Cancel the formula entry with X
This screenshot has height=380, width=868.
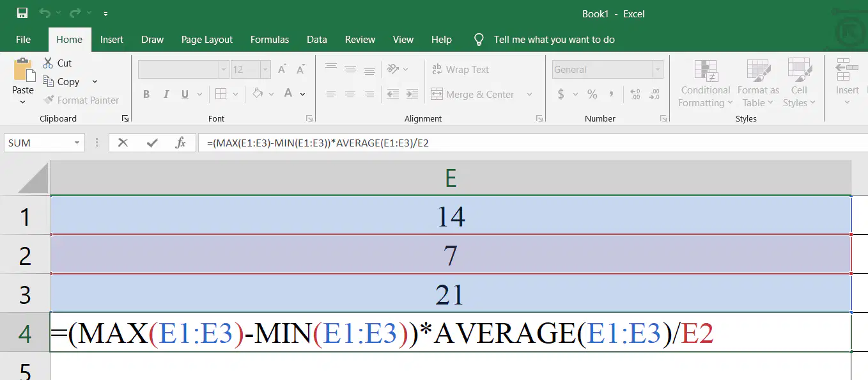pos(123,143)
